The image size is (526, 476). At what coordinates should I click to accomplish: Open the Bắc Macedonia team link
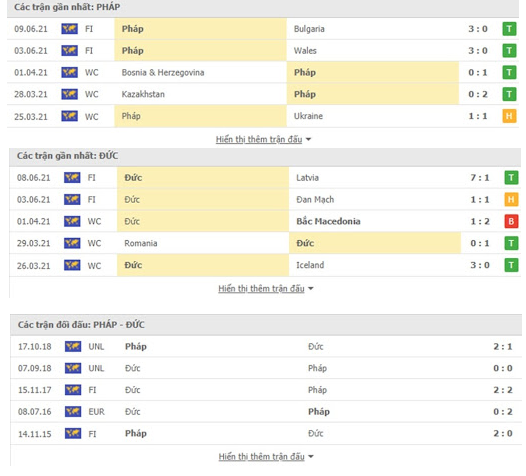click(328, 221)
